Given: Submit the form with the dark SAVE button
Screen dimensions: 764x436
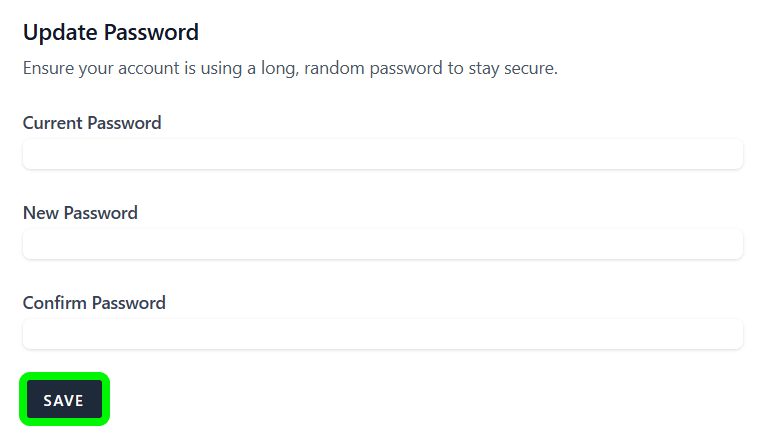Looking at the screenshot, I should pyautogui.click(x=64, y=400).
